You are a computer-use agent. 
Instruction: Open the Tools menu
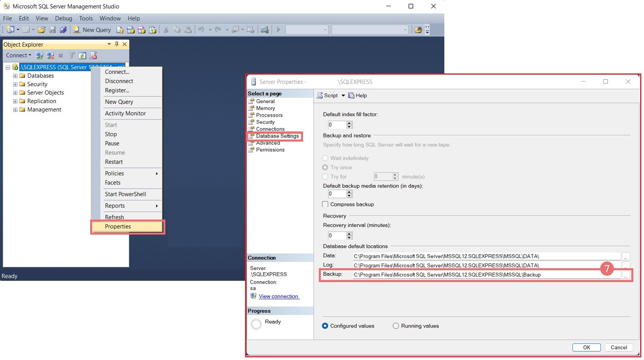[x=85, y=18]
